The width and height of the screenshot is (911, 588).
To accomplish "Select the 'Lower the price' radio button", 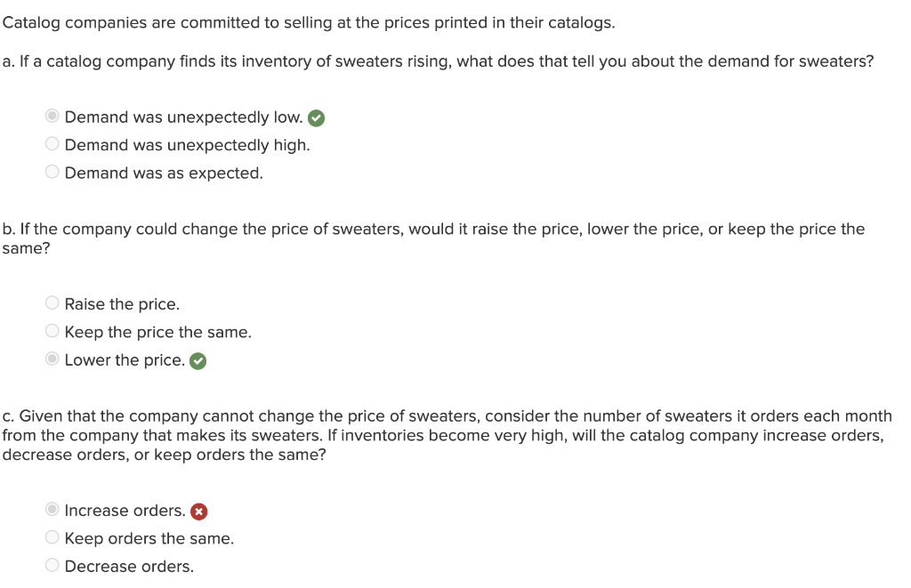I will 52,359.
